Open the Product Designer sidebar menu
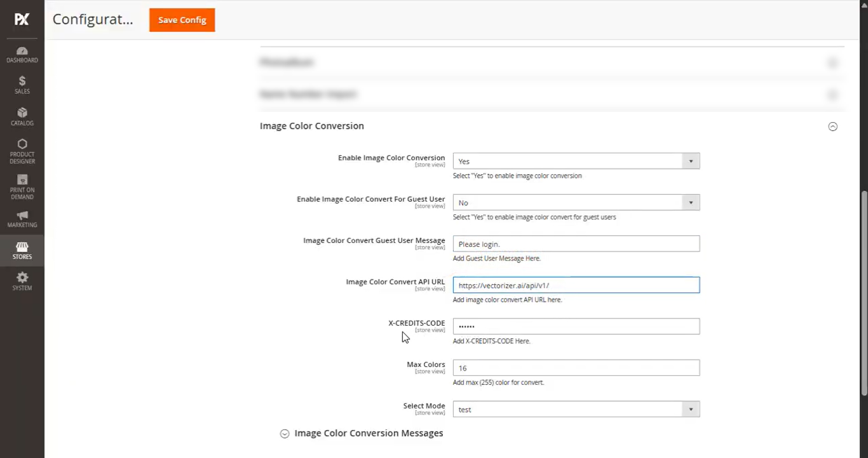The image size is (868, 458). tap(22, 151)
